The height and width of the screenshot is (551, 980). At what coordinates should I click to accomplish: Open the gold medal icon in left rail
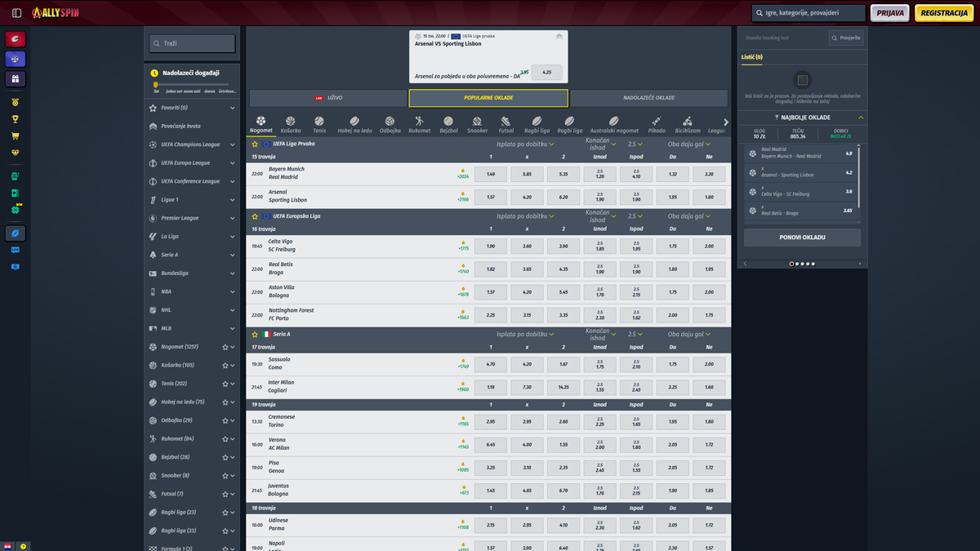pos(16,103)
